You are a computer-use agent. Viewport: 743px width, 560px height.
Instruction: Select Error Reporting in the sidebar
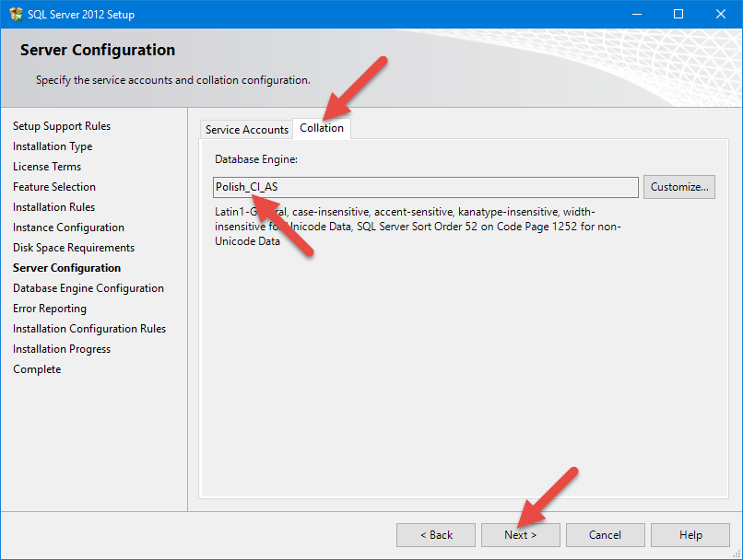tap(50, 309)
